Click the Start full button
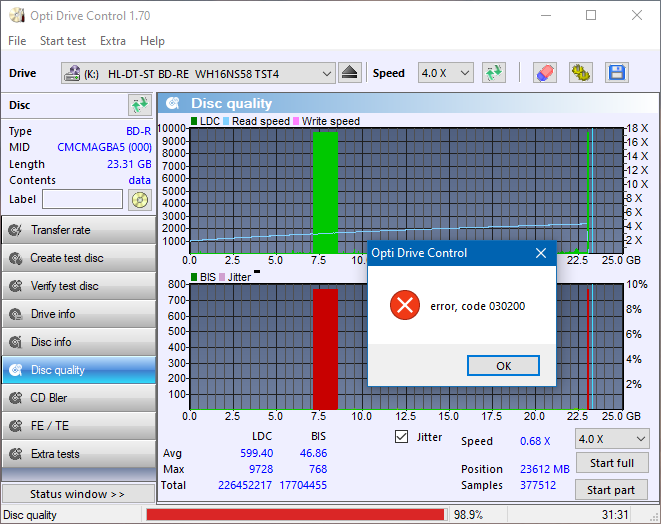Viewport: 661px width, 524px height. [612, 463]
